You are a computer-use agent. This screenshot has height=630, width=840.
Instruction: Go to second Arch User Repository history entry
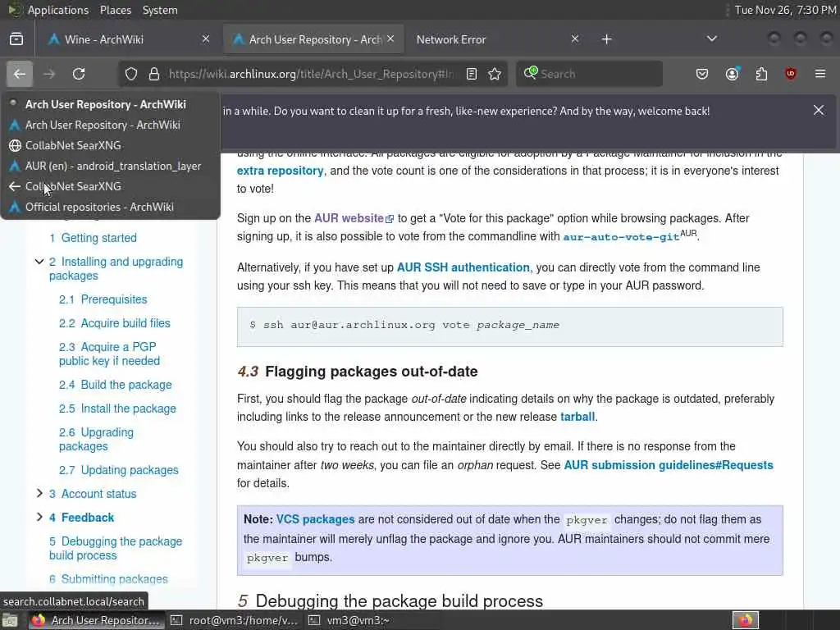point(111,125)
